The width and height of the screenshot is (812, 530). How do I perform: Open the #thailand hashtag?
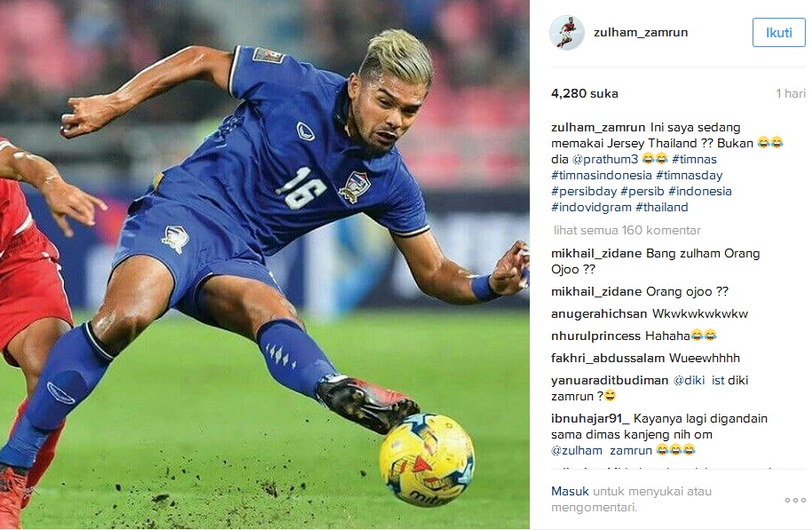pyautogui.click(x=662, y=207)
